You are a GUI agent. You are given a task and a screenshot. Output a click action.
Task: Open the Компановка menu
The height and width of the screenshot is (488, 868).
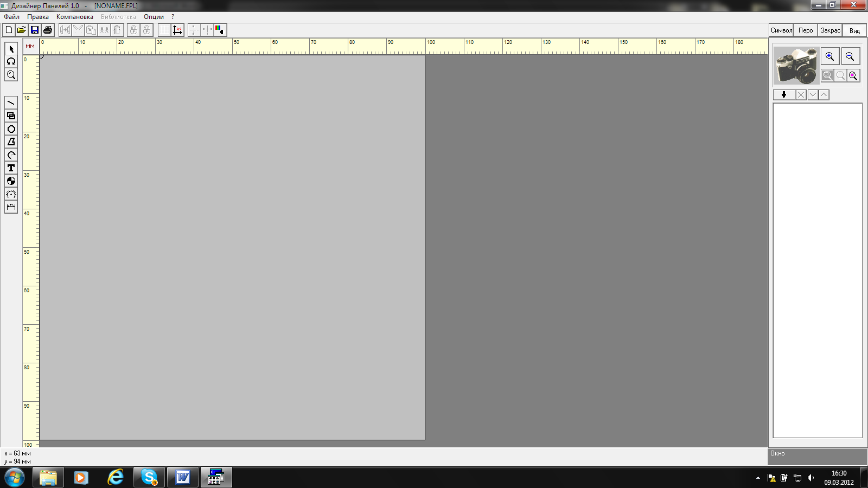75,17
